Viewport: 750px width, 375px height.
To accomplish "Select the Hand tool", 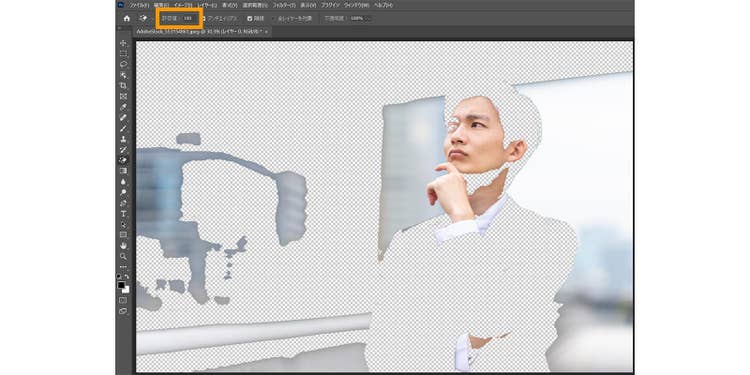I will point(123,245).
